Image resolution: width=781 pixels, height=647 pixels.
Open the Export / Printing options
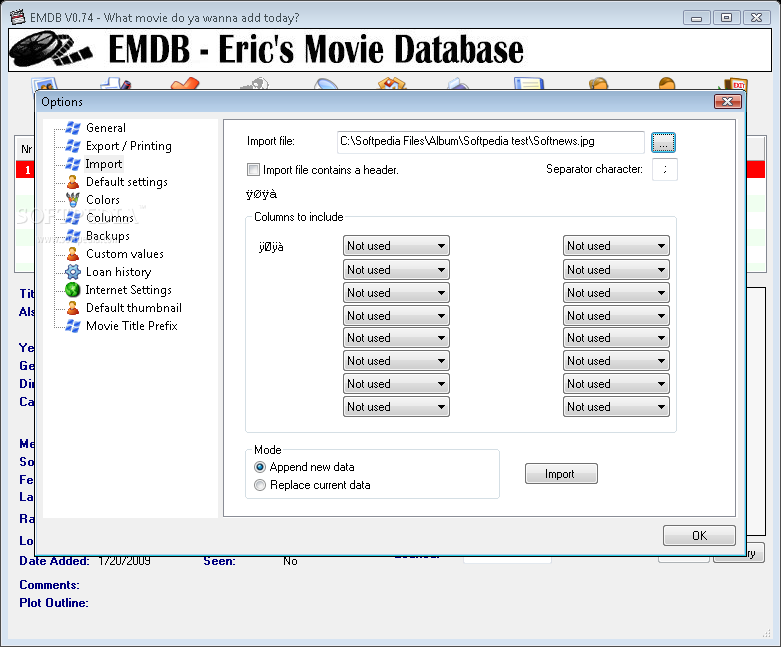click(x=129, y=146)
